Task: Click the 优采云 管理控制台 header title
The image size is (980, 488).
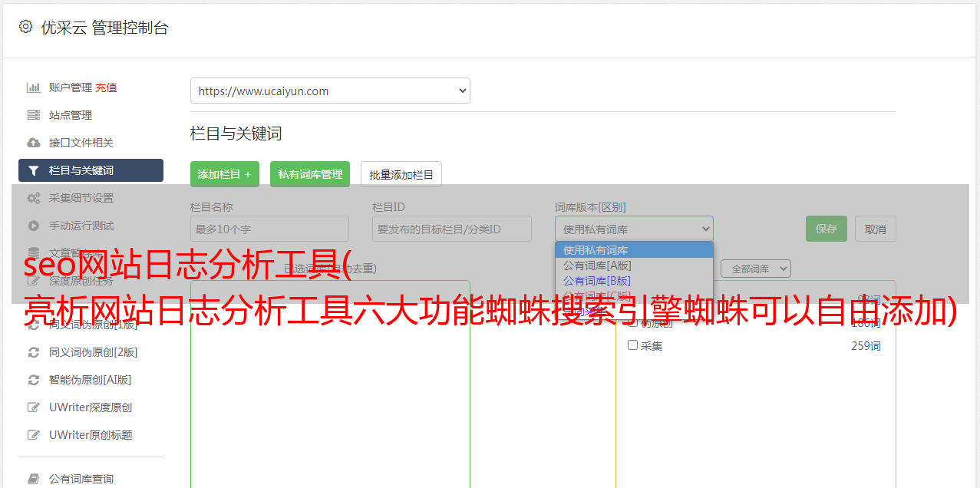Action: tap(104, 28)
